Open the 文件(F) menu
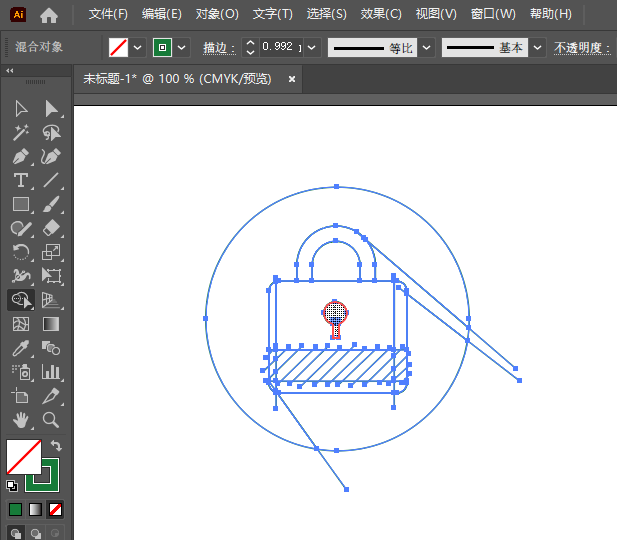This screenshot has height=540, width=617. pyautogui.click(x=108, y=14)
